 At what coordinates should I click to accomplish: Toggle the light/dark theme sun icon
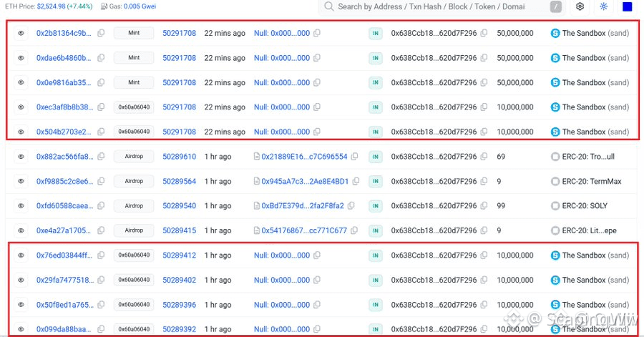tap(603, 6)
